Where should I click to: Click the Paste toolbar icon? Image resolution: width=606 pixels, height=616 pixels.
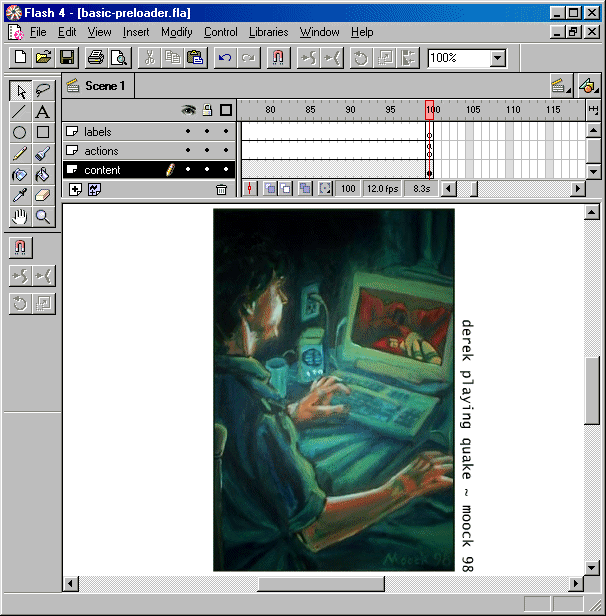[195, 58]
